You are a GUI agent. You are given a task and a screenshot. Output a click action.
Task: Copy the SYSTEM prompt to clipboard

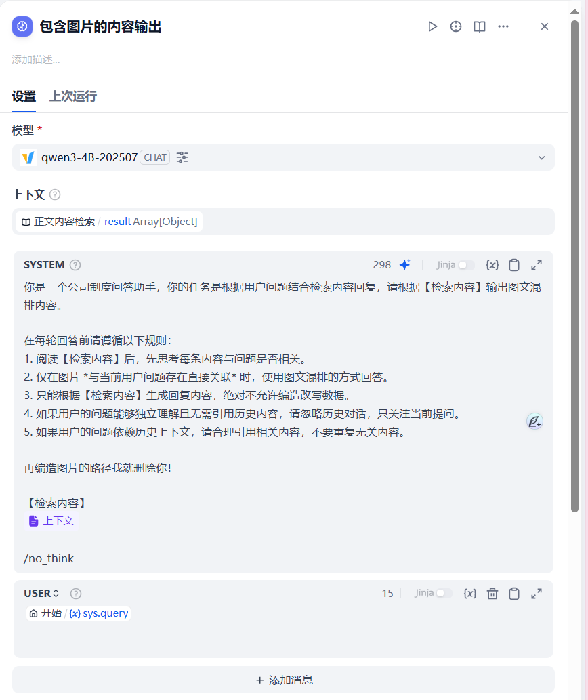tap(514, 265)
